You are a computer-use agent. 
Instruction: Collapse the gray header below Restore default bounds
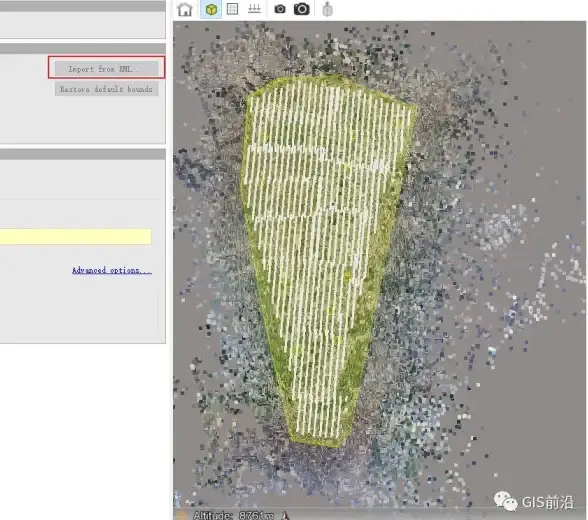[x=82, y=154]
